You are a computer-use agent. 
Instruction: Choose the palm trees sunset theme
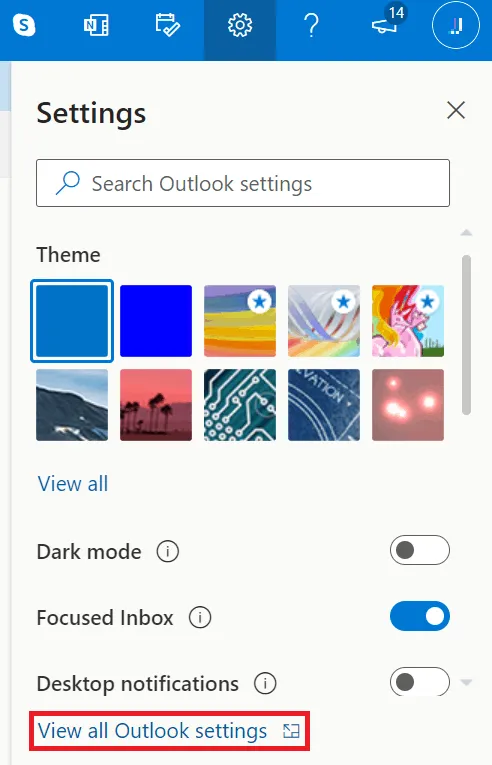point(156,405)
